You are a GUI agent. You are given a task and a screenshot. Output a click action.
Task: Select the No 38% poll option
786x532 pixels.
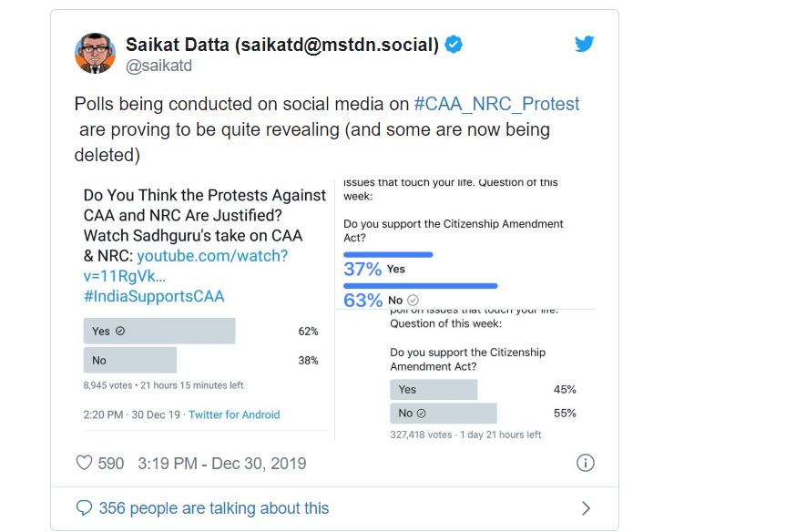[x=159, y=361]
